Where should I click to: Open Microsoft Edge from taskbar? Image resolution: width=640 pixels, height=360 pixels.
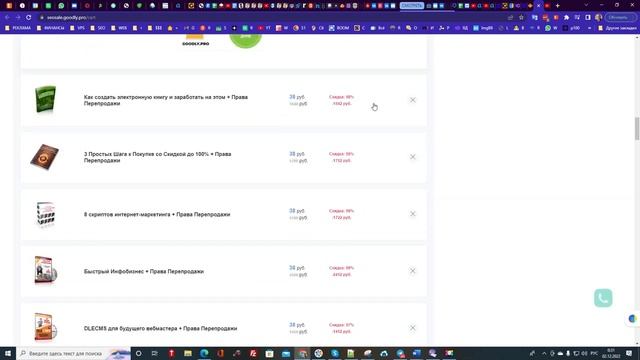[204, 353]
